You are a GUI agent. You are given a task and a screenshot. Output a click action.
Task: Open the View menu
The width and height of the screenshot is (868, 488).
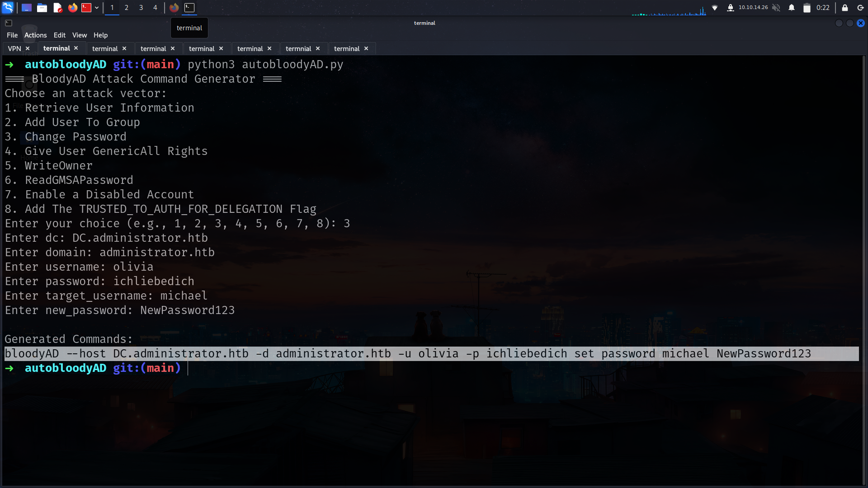click(x=80, y=35)
